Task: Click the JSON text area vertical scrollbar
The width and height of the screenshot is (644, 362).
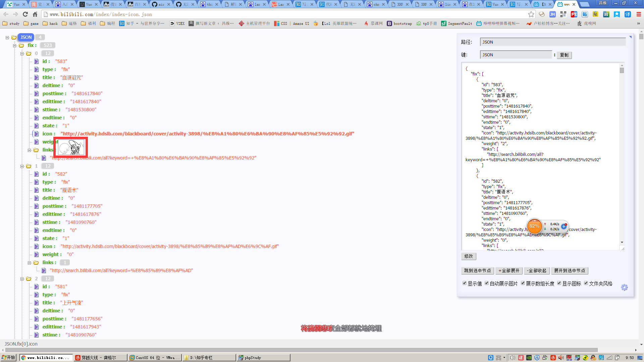Action: (x=622, y=154)
